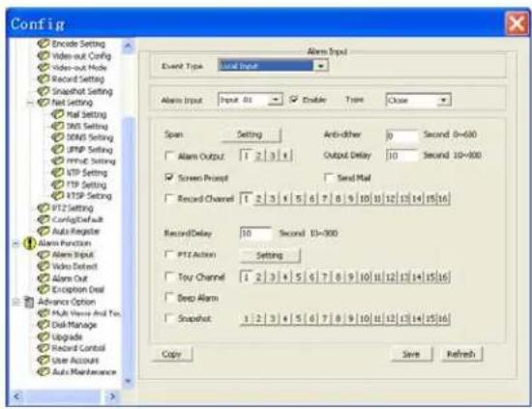
Task: Click the Exception Deal tree icon
Action: pos(44,289)
